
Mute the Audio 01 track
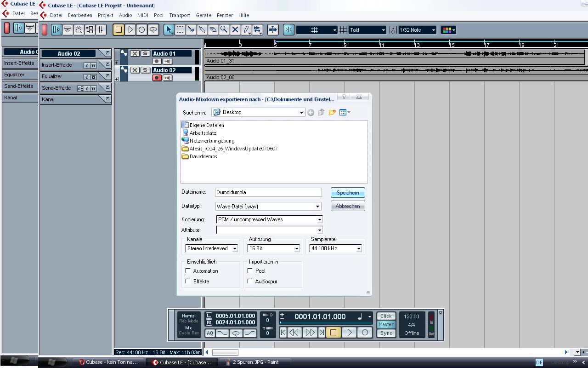coord(135,53)
